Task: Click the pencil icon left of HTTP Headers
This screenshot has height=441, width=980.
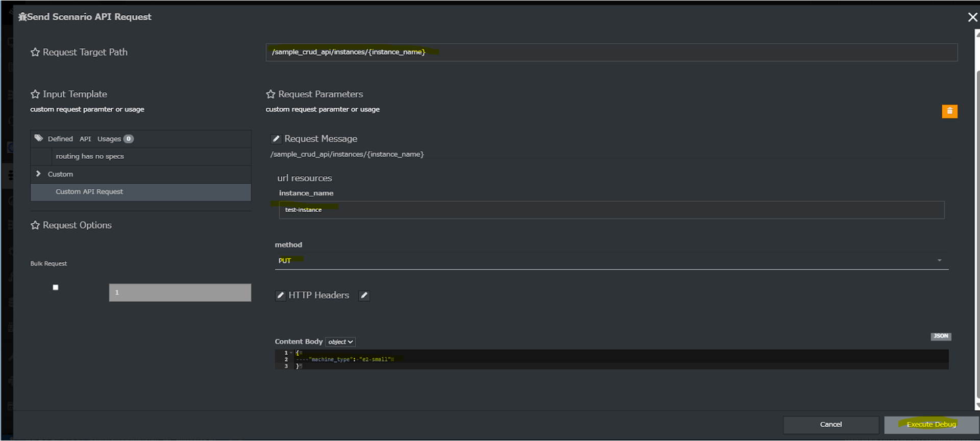Action: coord(280,296)
